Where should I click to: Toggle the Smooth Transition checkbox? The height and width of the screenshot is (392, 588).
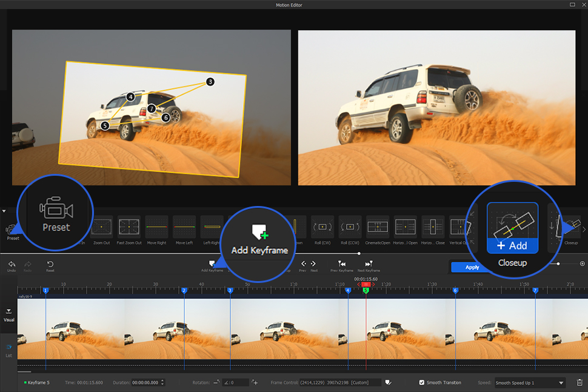[x=422, y=382]
